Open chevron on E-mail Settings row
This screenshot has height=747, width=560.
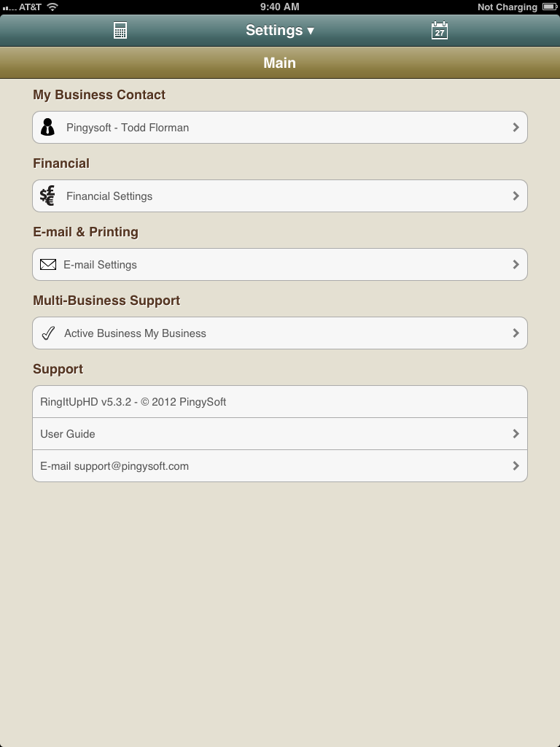pyautogui.click(x=516, y=264)
